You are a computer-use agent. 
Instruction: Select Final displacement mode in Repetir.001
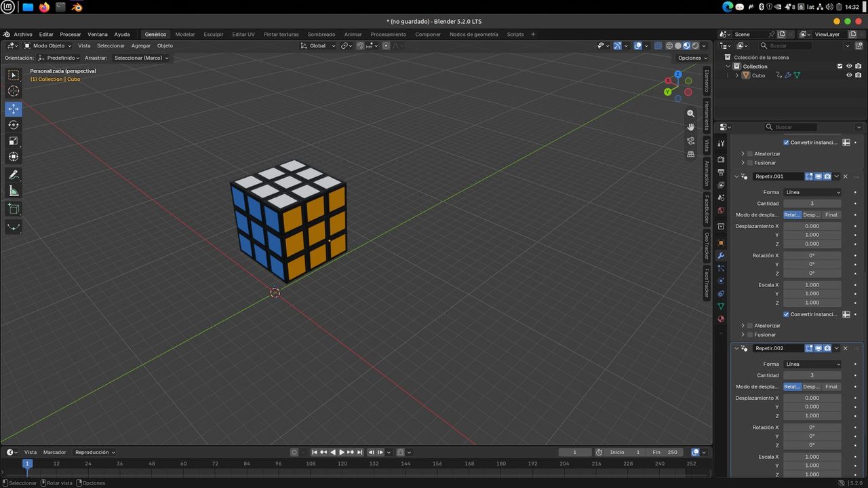click(x=831, y=214)
